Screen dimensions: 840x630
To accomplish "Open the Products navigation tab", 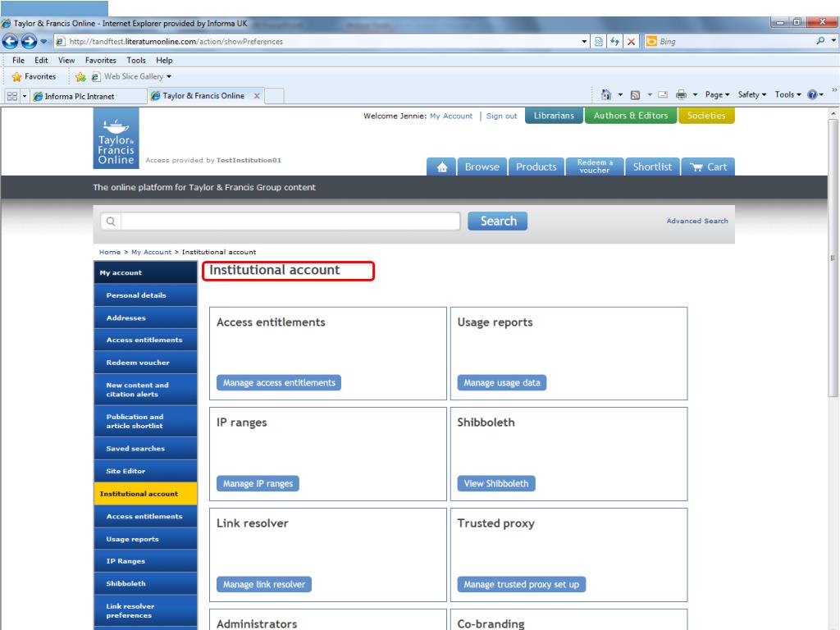I will coord(536,167).
